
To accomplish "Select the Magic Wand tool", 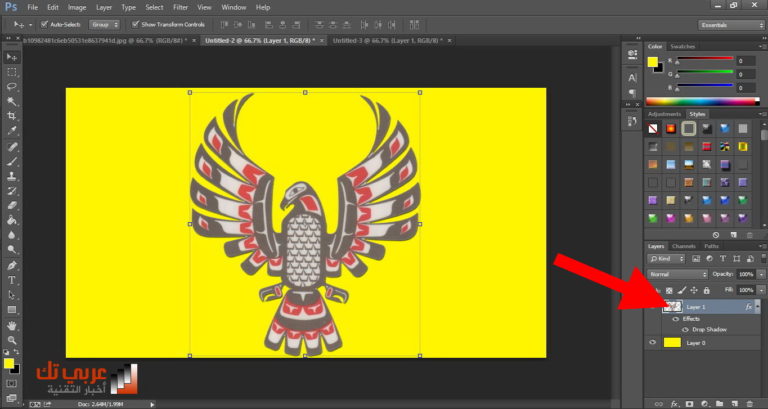I will click(x=12, y=101).
